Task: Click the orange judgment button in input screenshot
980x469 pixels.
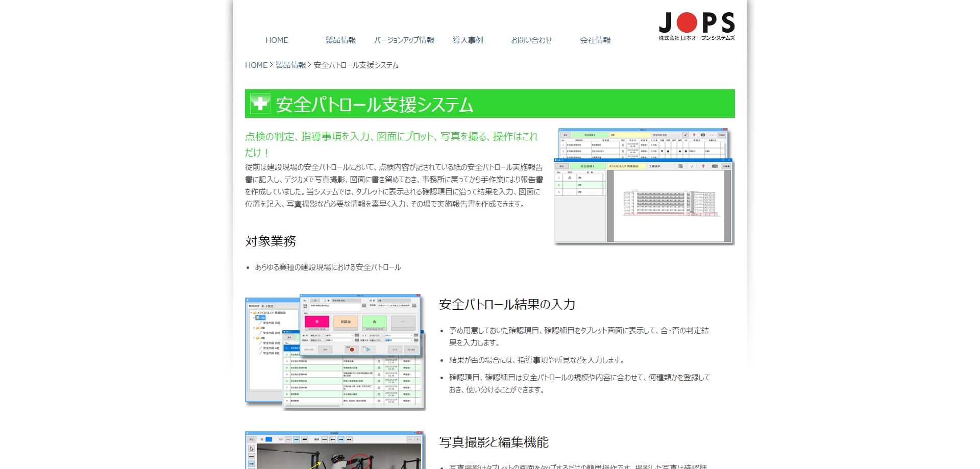Action: pyautogui.click(x=346, y=322)
